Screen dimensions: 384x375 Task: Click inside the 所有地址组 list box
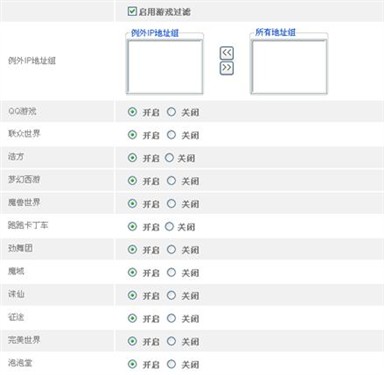pos(289,67)
